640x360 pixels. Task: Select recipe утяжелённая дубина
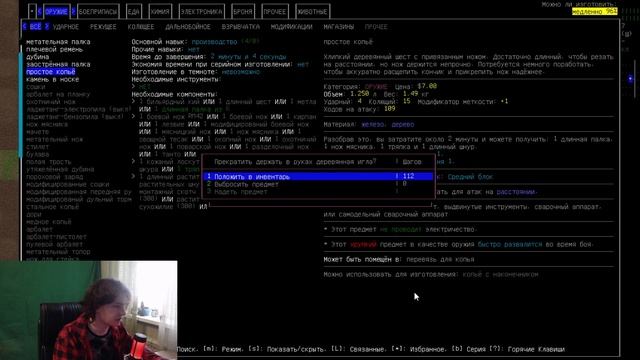(60, 169)
